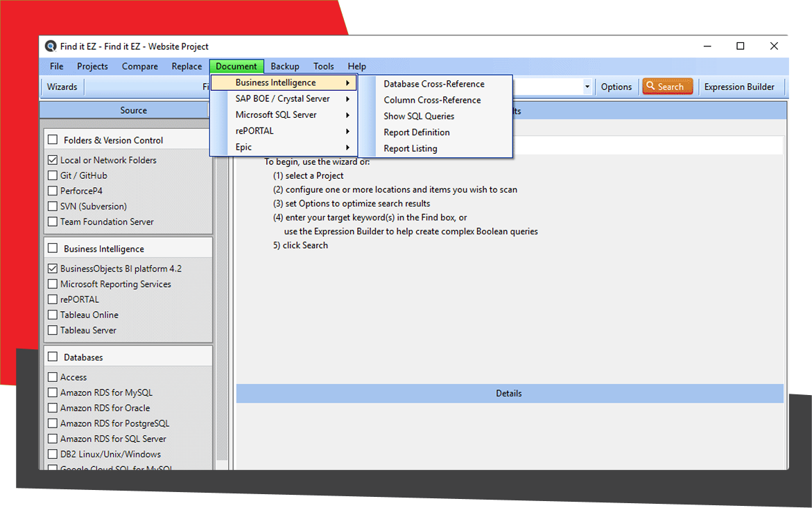Choose Report Listing

[x=435, y=148]
